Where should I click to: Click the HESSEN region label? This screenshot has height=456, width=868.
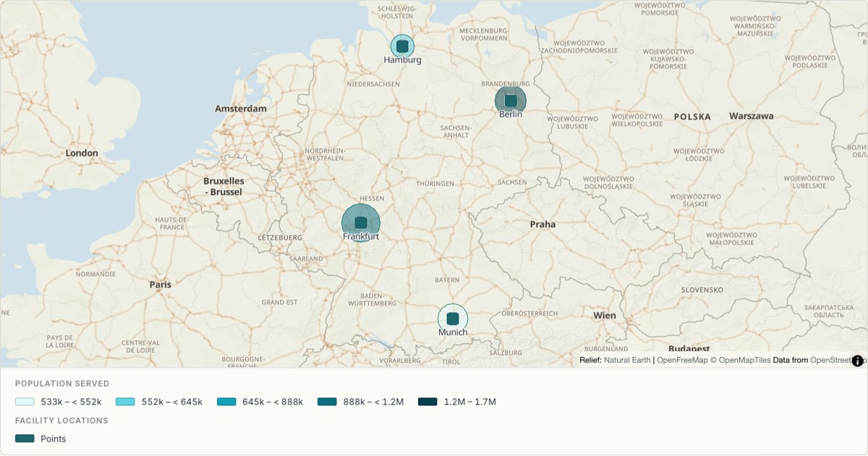point(372,198)
